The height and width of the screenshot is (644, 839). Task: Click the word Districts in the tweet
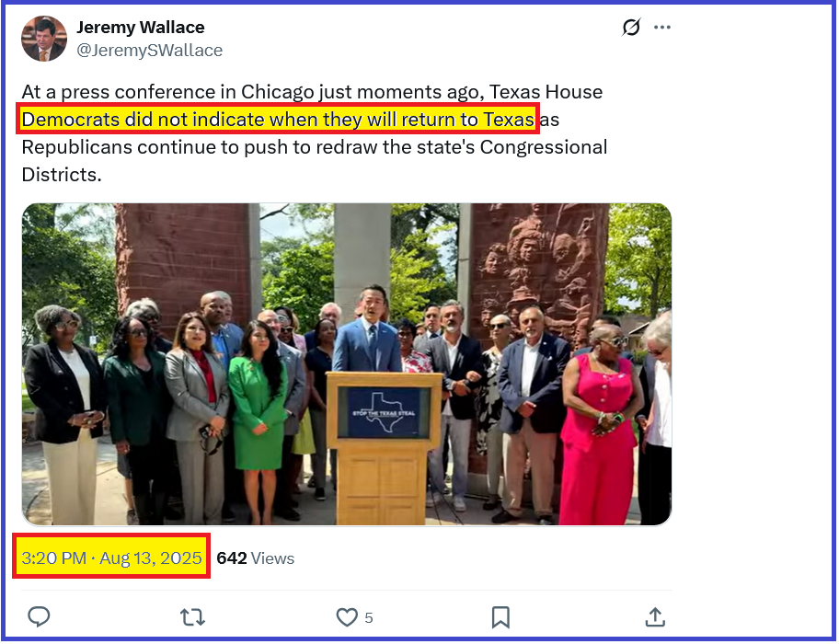pyautogui.click(x=62, y=175)
